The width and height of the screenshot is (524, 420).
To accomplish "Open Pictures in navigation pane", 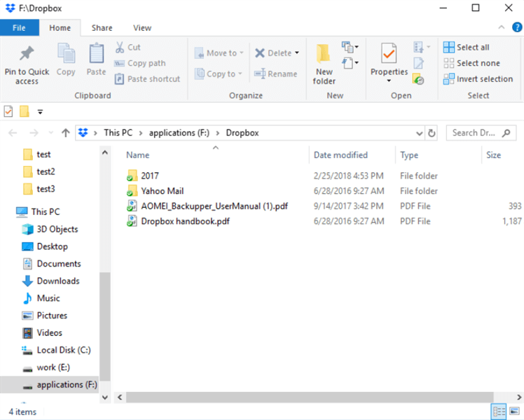I will (44, 316).
